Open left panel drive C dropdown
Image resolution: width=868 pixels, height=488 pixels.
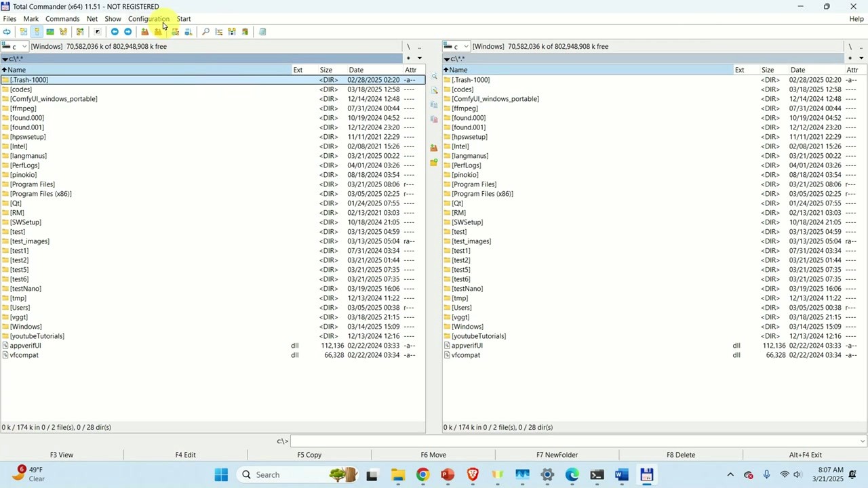(15, 47)
